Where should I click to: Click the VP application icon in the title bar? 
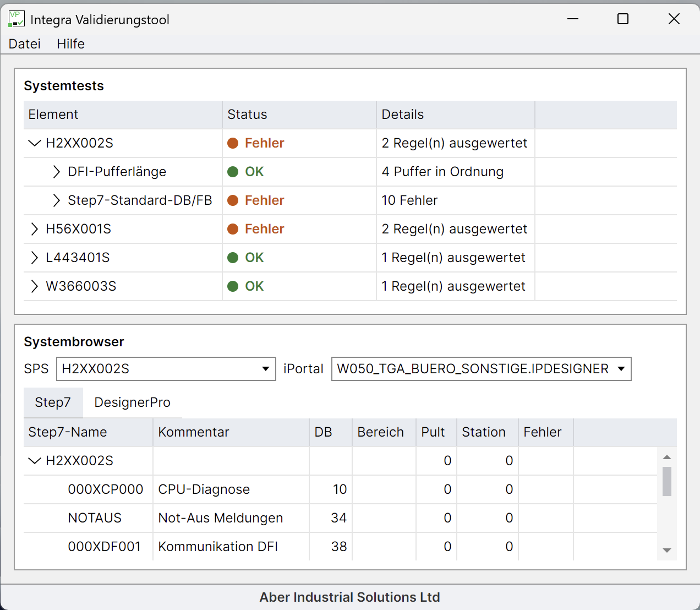point(16,19)
